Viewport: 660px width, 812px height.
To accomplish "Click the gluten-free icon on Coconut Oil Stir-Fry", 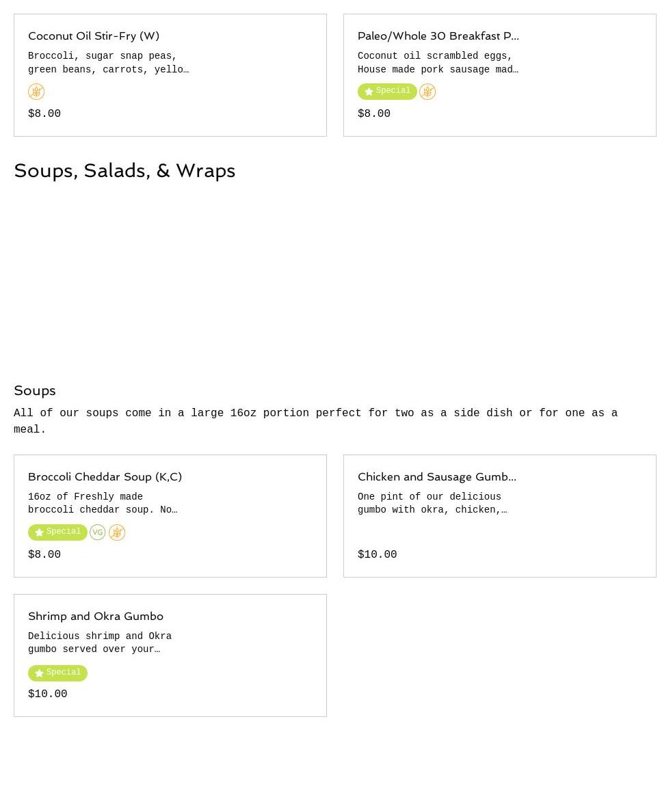I will (36, 92).
